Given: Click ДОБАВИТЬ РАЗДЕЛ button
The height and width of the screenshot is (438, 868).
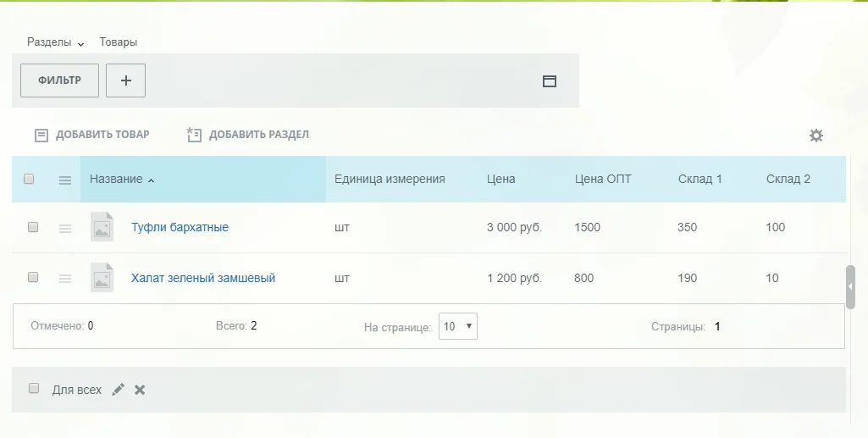Looking at the screenshot, I should 248,135.
